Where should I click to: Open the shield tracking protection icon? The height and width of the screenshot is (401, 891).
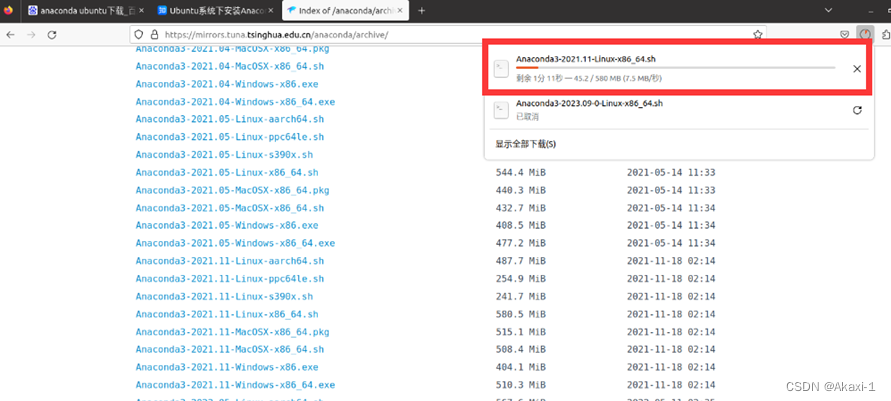(x=138, y=35)
